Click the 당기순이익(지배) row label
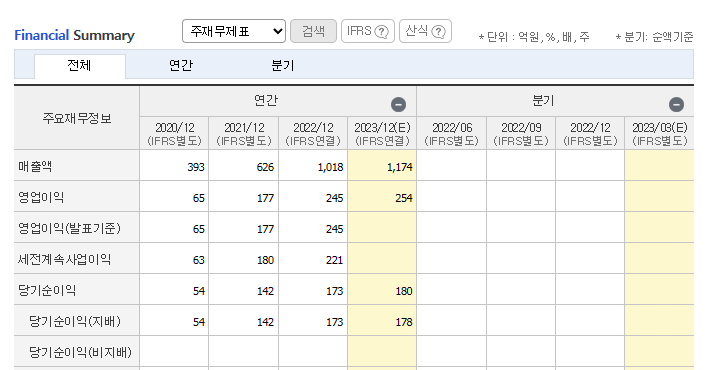This screenshot has width=707, height=370. tap(75, 321)
